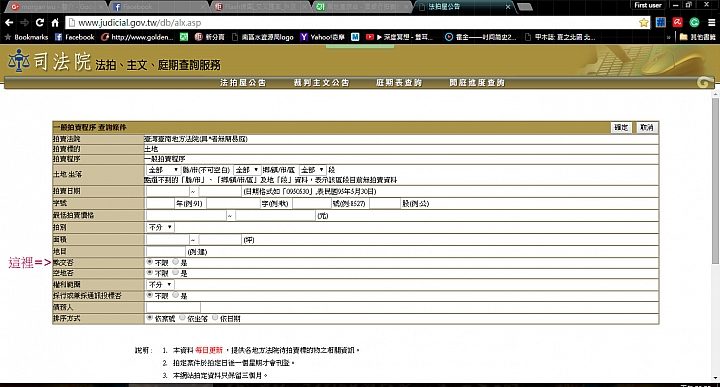The width and height of the screenshot is (720, 387).
Task: Open the Yahoo bookmark
Action: (322, 37)
